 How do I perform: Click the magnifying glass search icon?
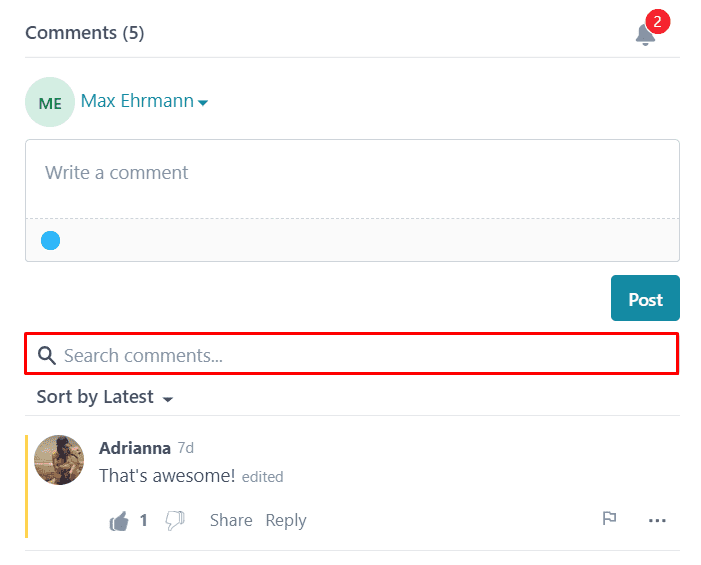[x=46, y=355]
